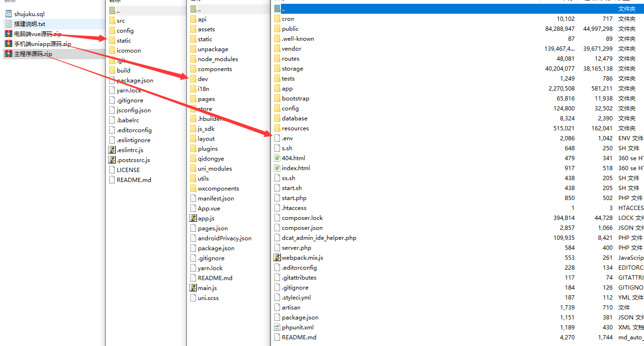
Task: Click the folder icon beside uni_modules
Action: pos(193,168)
